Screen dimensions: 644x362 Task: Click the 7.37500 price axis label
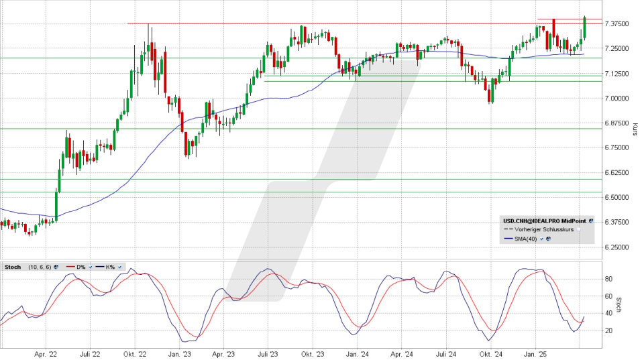click(x=617, y=24)
